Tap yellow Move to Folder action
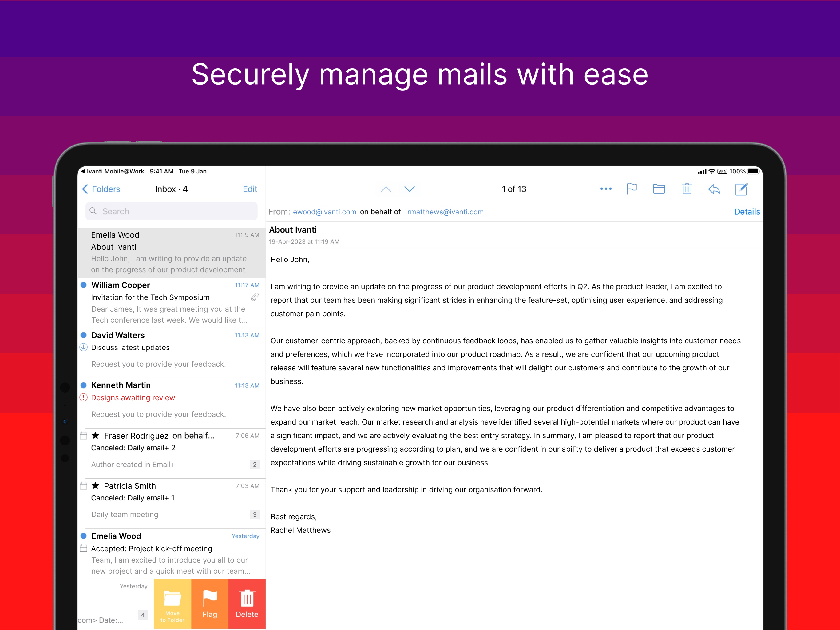The height and width of the screenshot is (630, 840). coord(172,604)
